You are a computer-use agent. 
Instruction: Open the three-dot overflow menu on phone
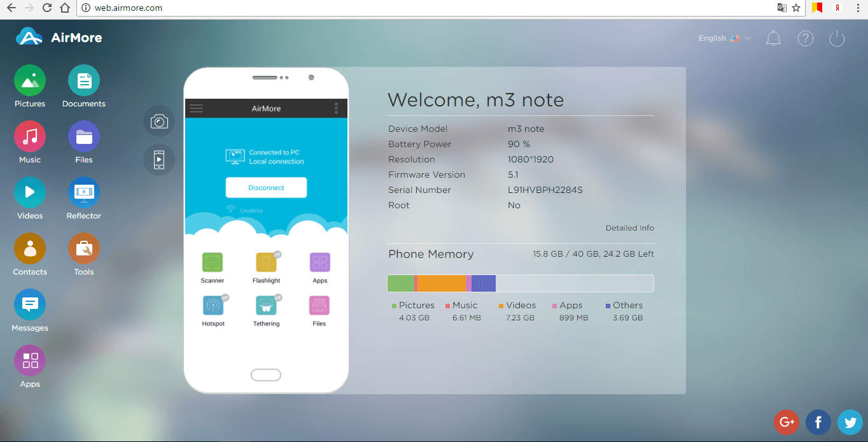[x=336, y=108]
